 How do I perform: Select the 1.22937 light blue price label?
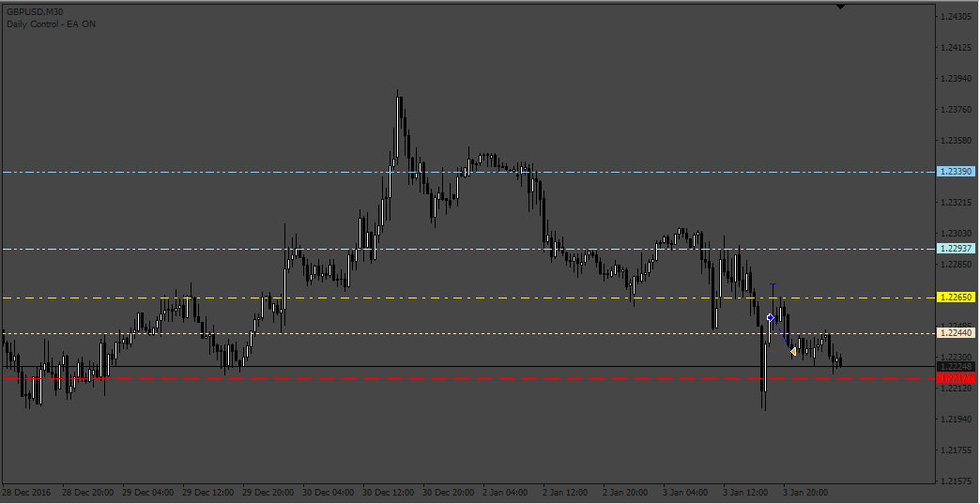tap(956, 249)
